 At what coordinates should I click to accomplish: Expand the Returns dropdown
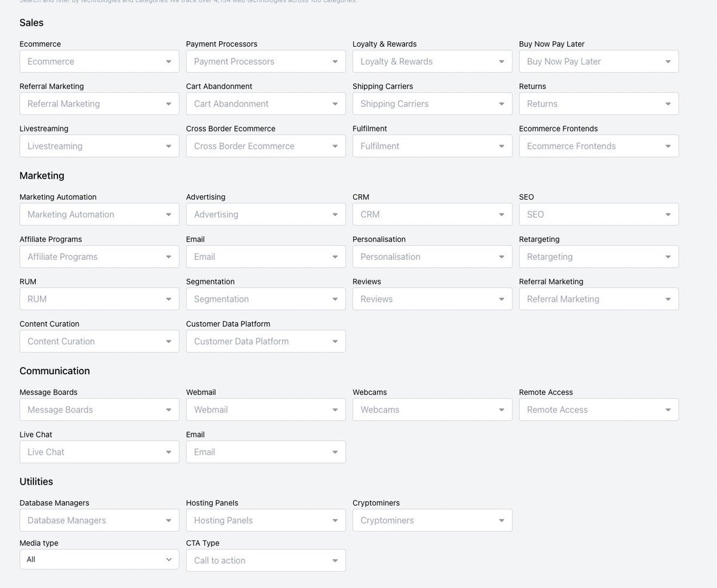pyautogui.click(x=599, y=104)
